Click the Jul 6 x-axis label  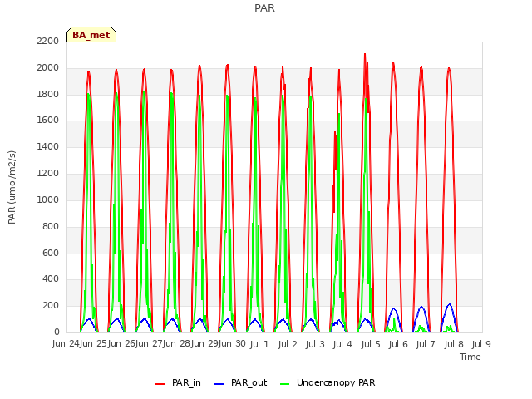click(x=398, y=344)
